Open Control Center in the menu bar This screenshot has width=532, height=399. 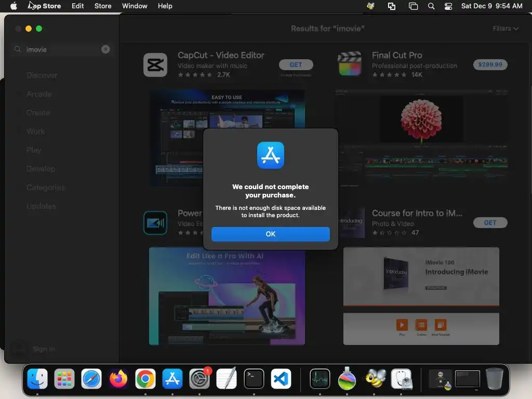click(x=448, y=6)
